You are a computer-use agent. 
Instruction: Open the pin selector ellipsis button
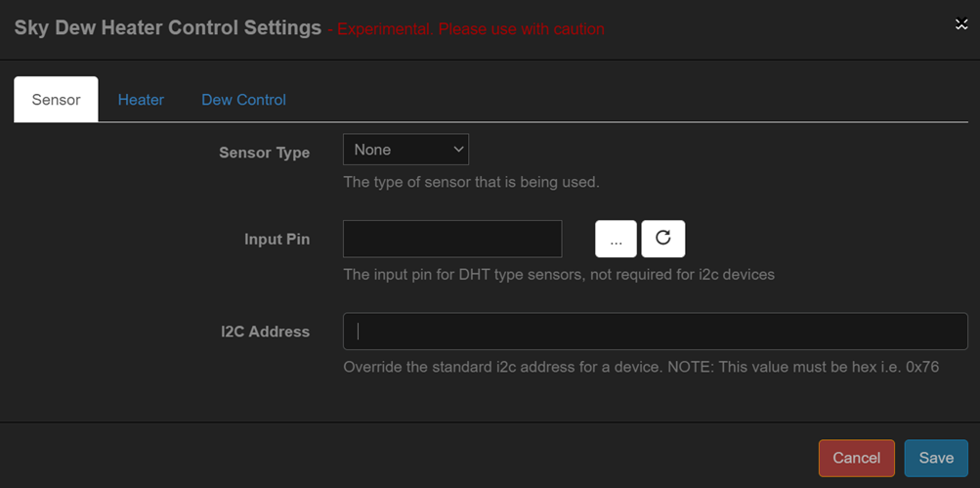(x=616, y=239)
